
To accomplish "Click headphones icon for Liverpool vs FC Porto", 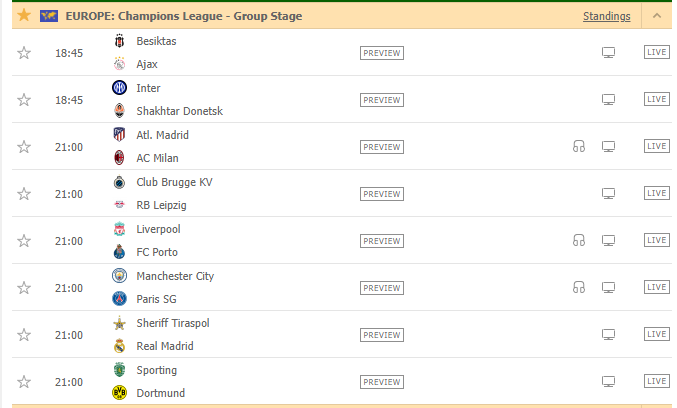I will [579, 240].
